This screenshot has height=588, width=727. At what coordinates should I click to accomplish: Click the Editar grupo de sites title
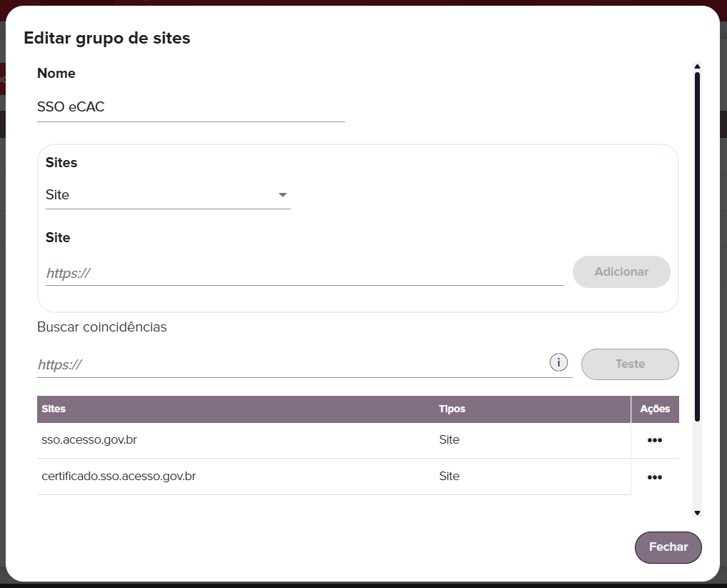coord(107,38)
